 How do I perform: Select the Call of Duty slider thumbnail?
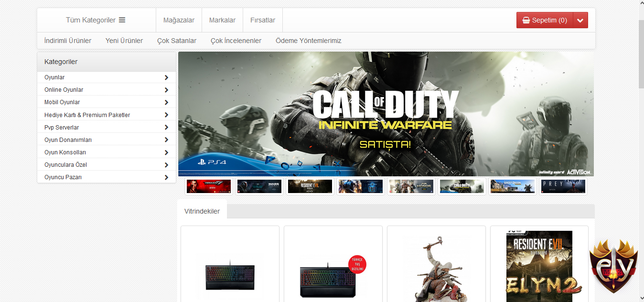(x=462, y=186)
